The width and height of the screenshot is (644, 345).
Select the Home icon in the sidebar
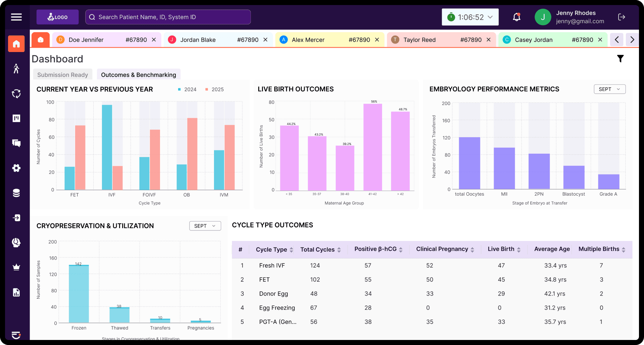pyautogui.click(x=16, y=44)
